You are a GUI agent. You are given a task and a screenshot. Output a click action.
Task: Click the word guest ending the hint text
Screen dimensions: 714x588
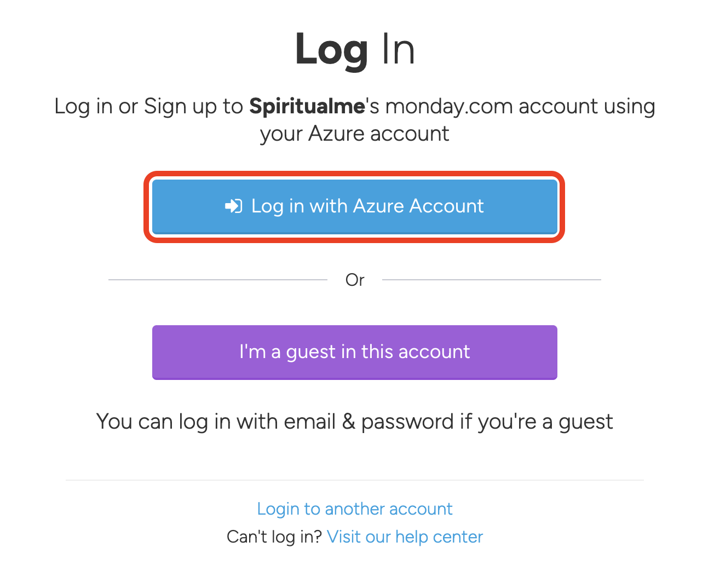coord(586,423)
